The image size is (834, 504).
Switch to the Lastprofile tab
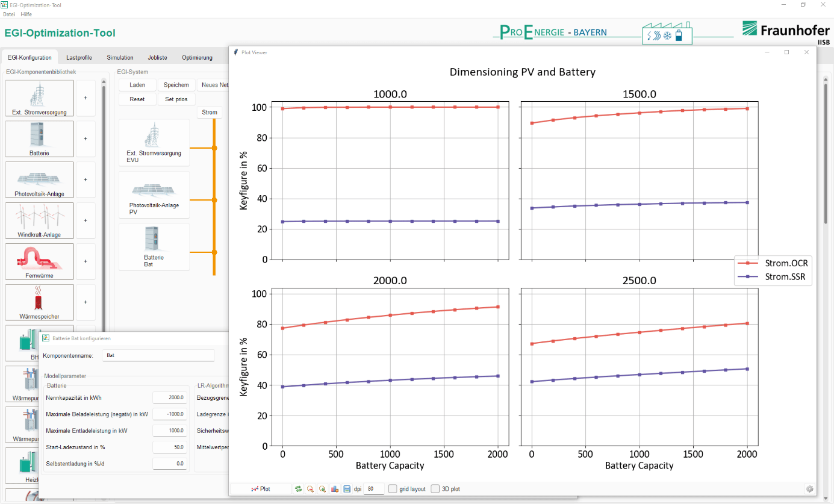point(79,58)
